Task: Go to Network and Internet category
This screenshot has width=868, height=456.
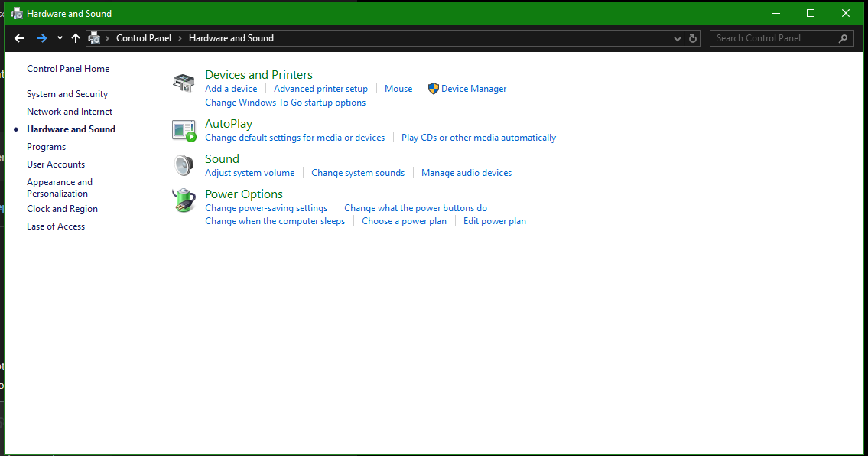Action: pyautogui.click(x=70, y=112)
